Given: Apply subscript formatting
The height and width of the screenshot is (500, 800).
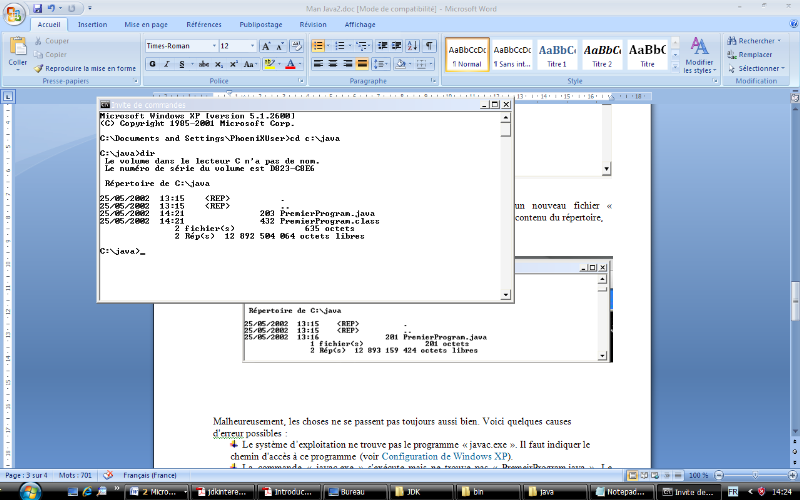Looking at the screenshot, I should (x=217, y=64).
